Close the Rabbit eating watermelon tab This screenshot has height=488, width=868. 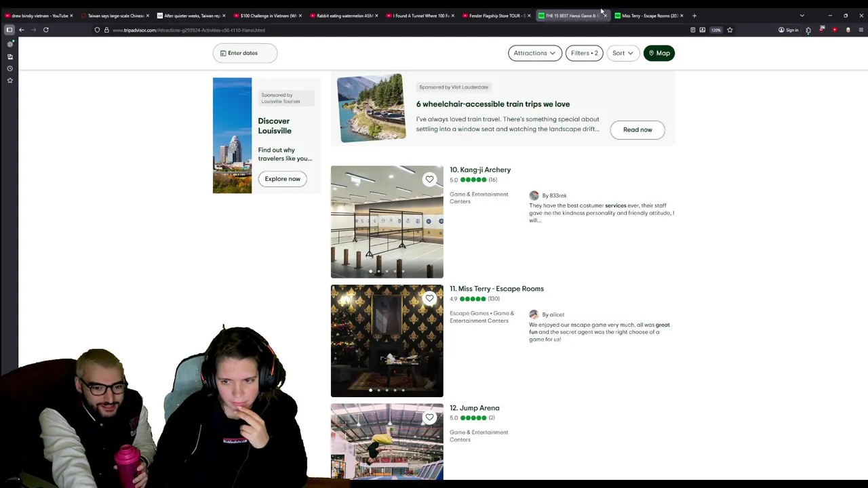point(377,16)
